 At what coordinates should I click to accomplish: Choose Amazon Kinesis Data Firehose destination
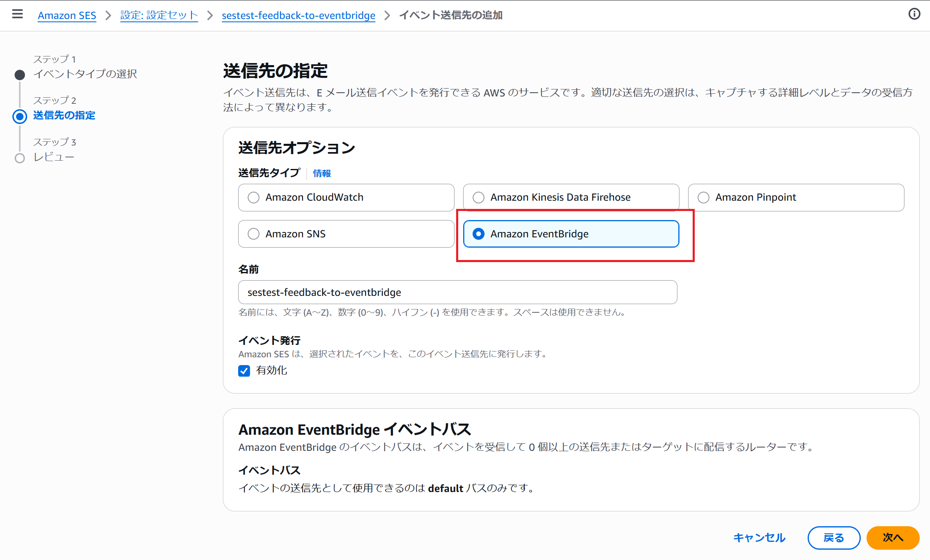pos(479,197)
